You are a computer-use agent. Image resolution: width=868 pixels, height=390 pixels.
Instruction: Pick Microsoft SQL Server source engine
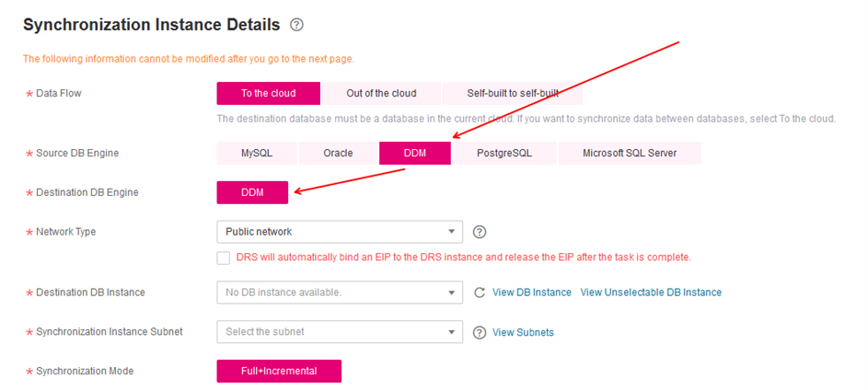point(629,153)
